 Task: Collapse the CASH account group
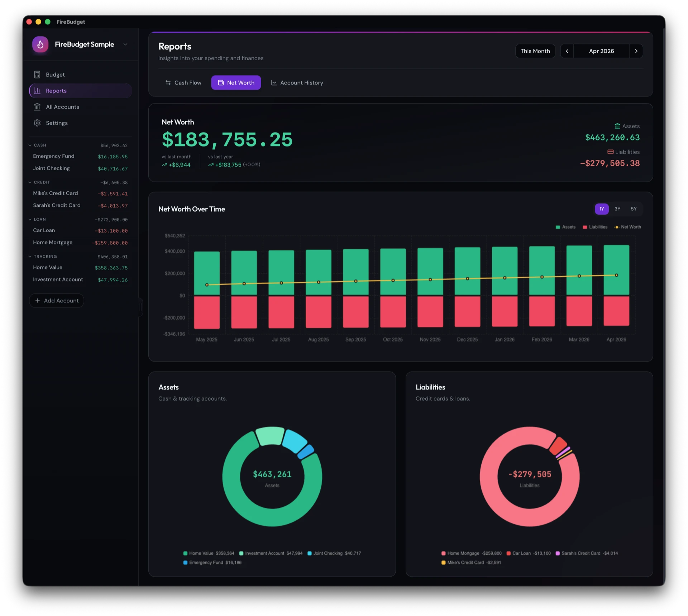tap(30, 145)
